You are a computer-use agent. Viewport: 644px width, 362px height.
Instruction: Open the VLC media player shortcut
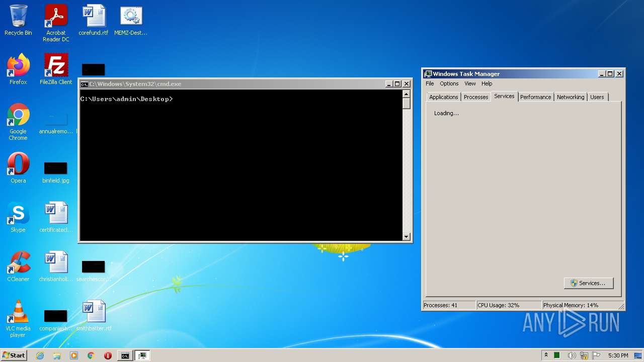[x=18, y=319]
